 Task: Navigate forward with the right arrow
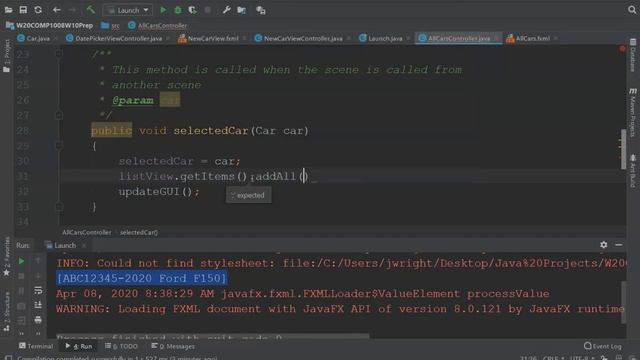click(72, 10)
